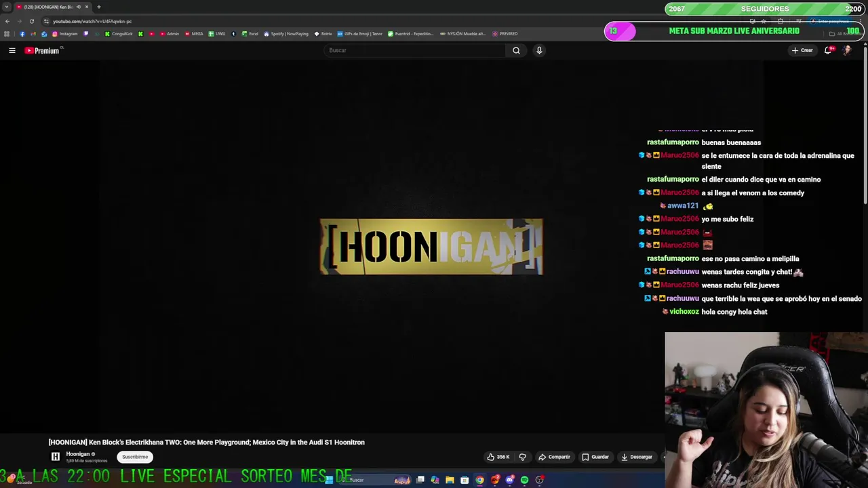Click vichoxoz 'hola congy hola chat' message
The height and width of the screenshot is (488, 868).
pos(734,312)
